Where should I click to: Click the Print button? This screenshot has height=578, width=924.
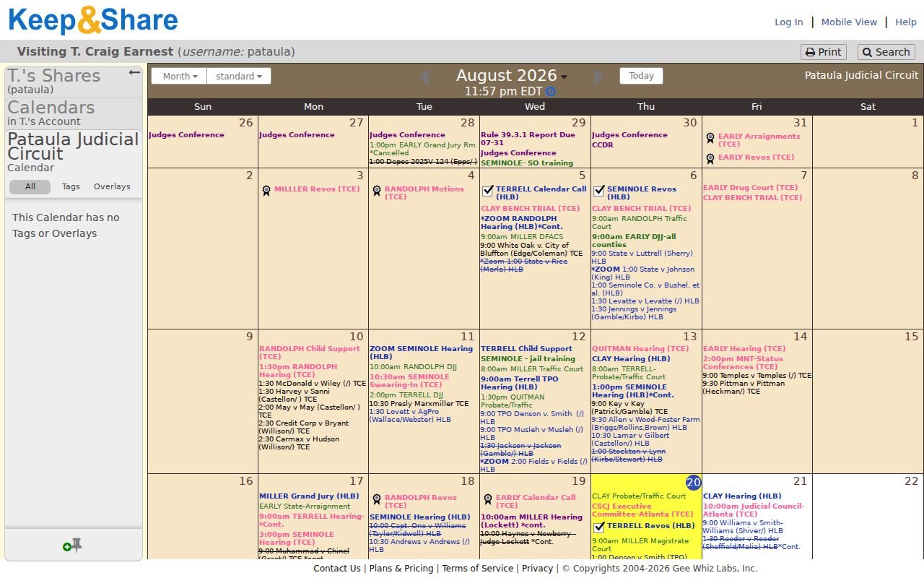pos(823,52)
